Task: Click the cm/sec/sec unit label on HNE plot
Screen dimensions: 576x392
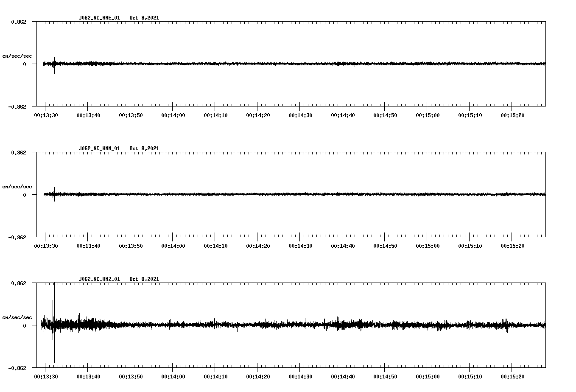Action: point(17,56)
